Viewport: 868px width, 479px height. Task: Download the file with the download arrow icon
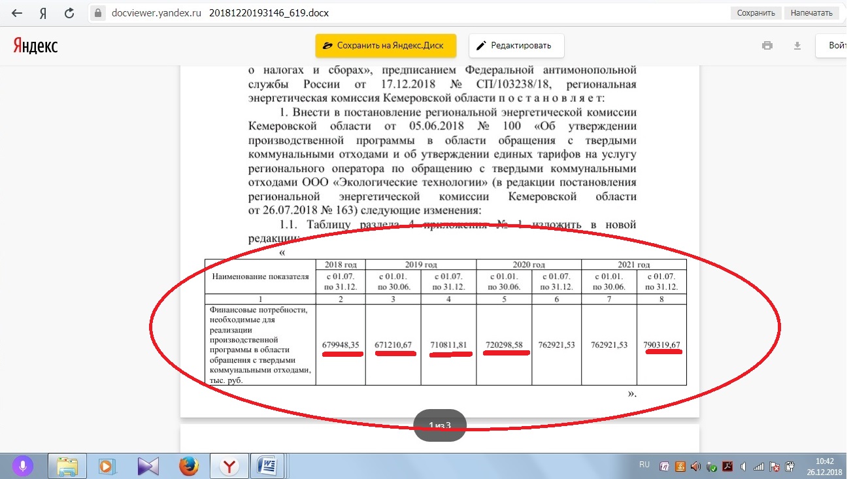tap(797, 46)
